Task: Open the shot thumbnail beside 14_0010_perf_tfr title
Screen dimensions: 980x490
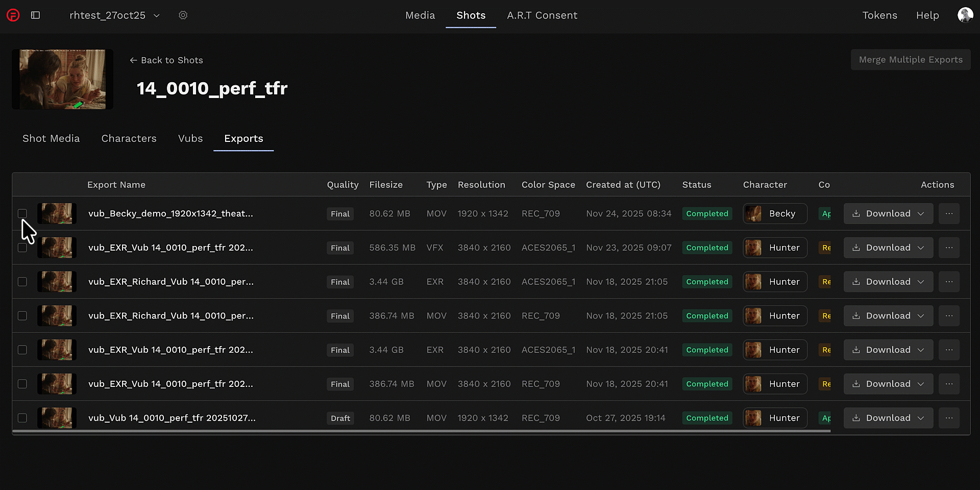Action: [62, 79]
